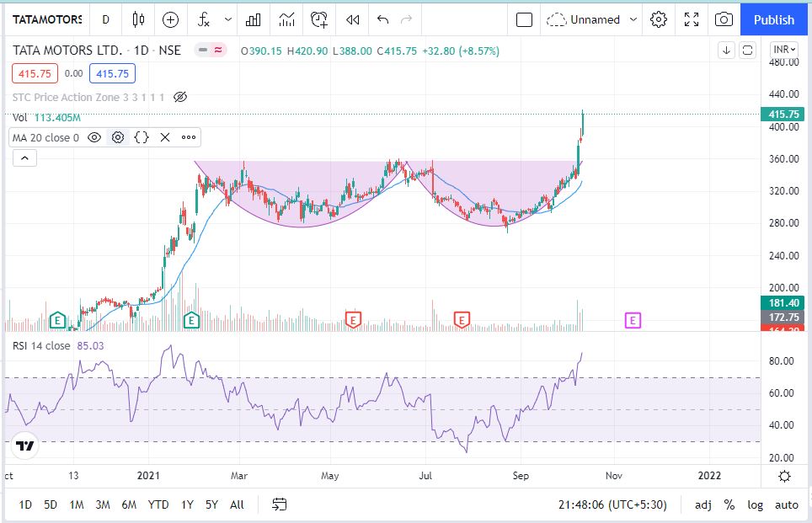Viewport: 812px width, 523px height.
Task: Click the red 415.75 sell price button
Action: click(x=35, y=73)
